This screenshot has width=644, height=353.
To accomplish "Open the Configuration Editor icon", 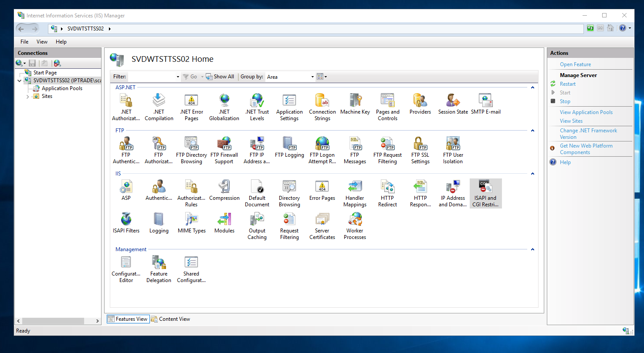I will [126, 269].
